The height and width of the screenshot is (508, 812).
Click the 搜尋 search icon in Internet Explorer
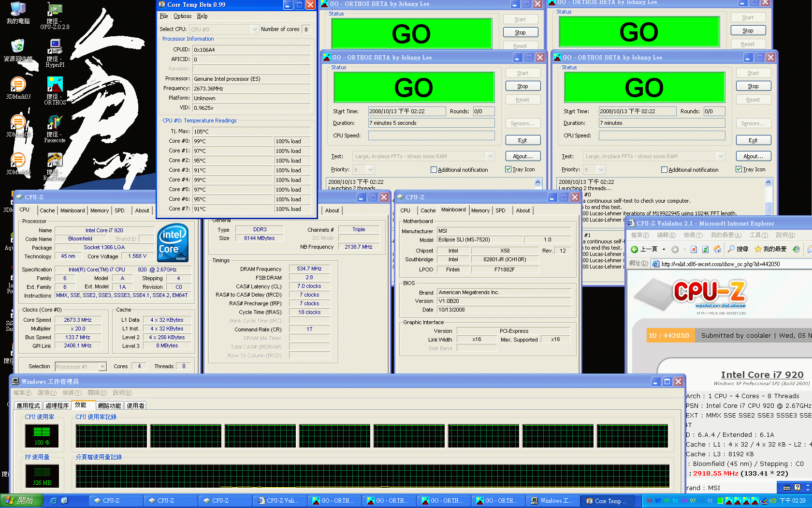[738, 249]
